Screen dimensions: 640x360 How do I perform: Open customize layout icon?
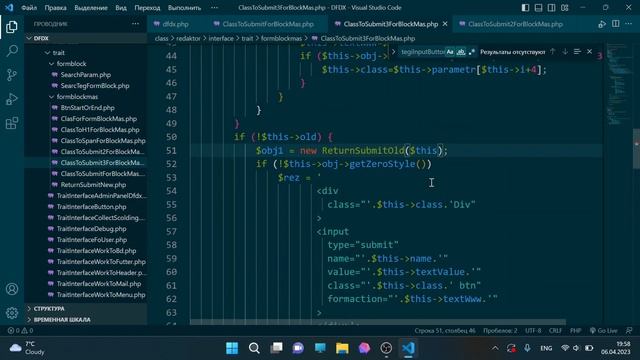[565, 8]
